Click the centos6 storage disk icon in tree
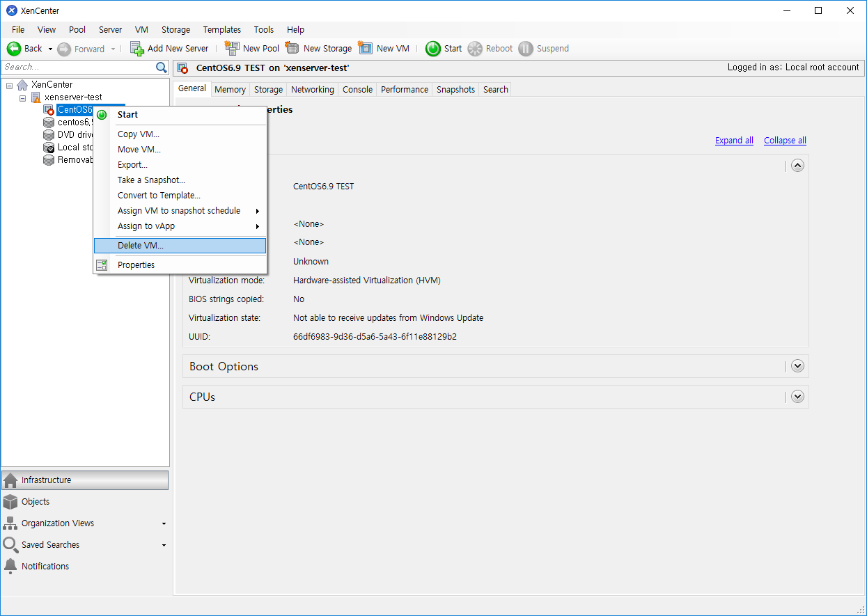Viewport: 867px width, 616px height. (49, 123)
